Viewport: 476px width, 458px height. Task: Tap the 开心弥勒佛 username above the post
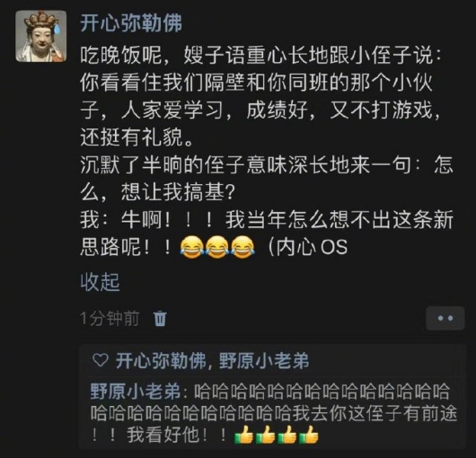(131, 23)
